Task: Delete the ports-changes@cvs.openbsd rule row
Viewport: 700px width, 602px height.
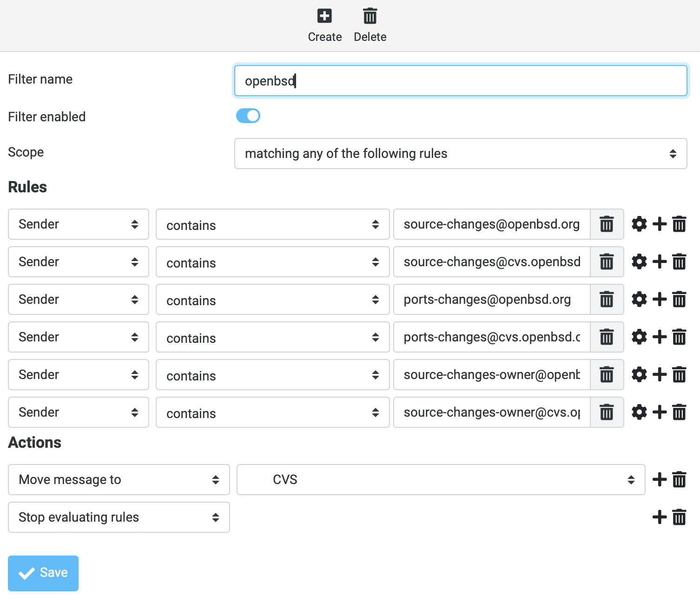Action: [679, 337]
